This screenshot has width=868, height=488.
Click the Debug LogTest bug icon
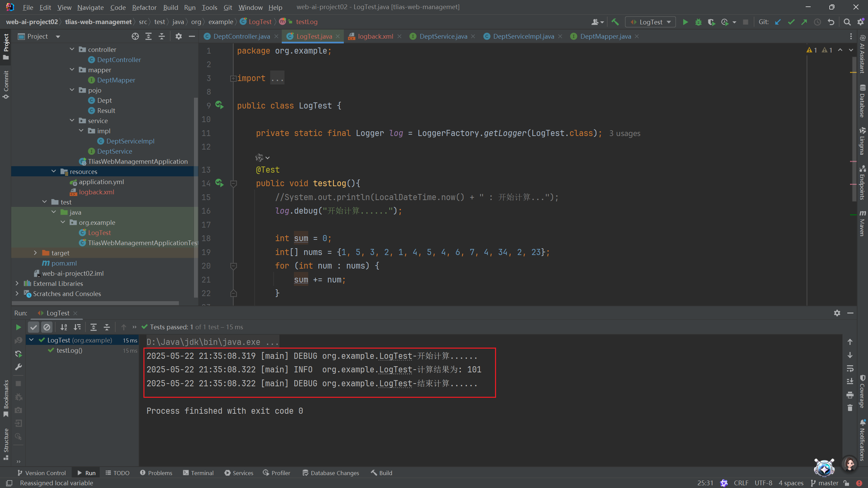698,22
